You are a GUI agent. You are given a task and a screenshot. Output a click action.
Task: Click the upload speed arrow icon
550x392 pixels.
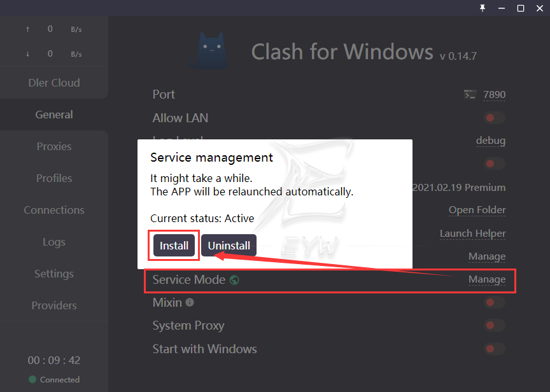click(x=27, y=29)
